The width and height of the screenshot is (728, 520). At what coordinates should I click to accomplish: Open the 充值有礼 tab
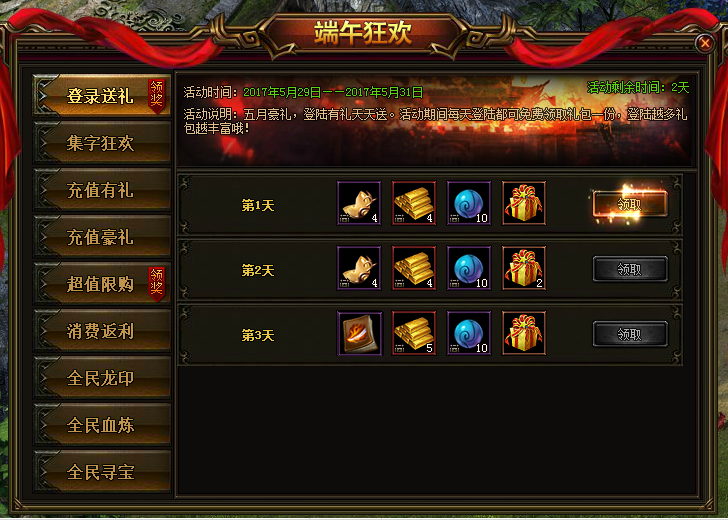tap(102, 189)
